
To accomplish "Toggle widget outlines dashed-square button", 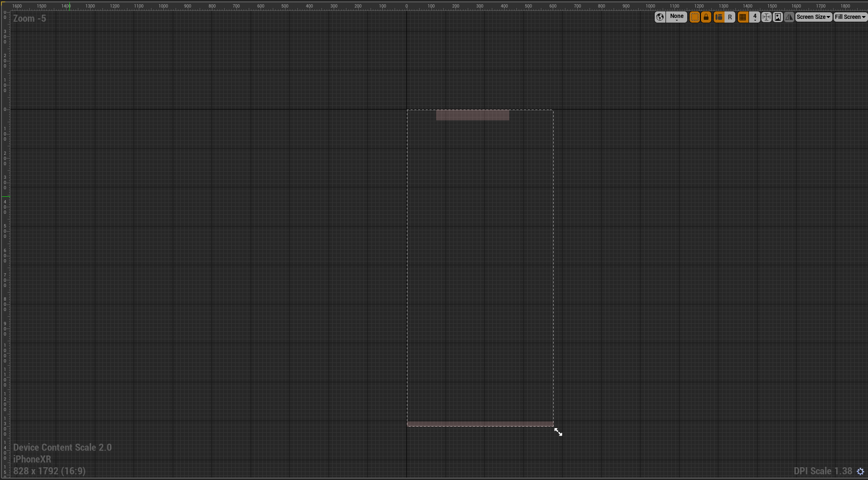I will point(694,17).
